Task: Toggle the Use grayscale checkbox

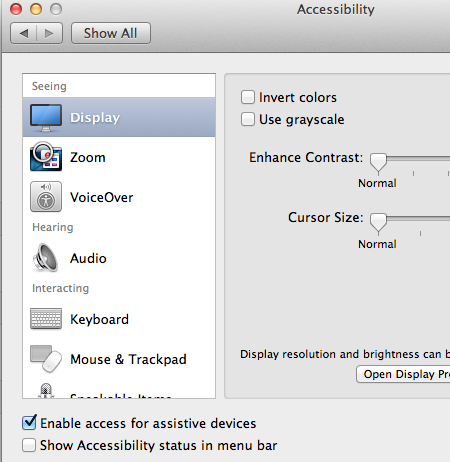Action: point(248,119)
